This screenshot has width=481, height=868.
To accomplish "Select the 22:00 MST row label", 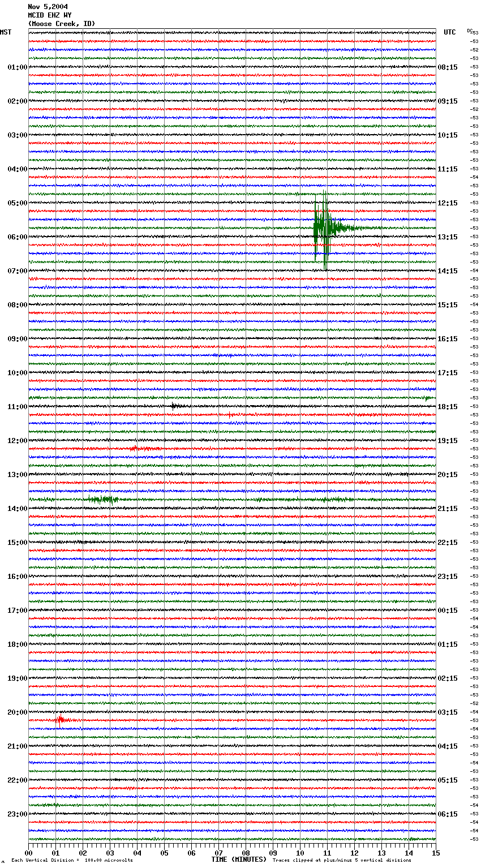I will point(18,780).
